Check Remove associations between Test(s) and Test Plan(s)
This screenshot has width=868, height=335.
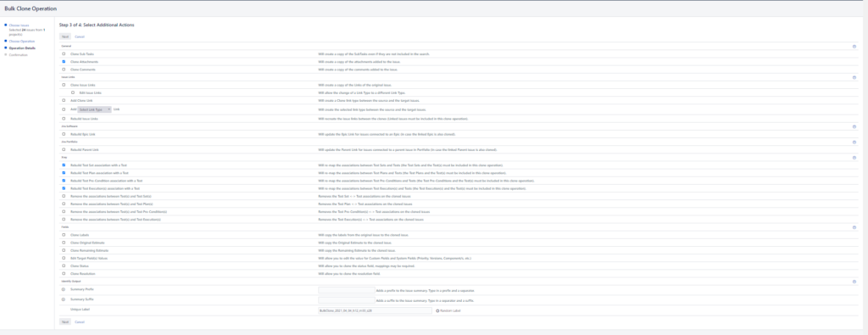point(64,204)
